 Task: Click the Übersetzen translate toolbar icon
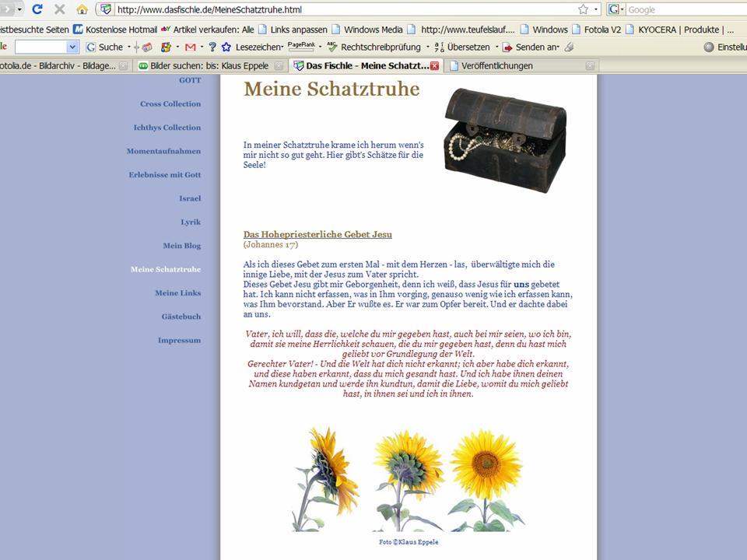(440, 47)
